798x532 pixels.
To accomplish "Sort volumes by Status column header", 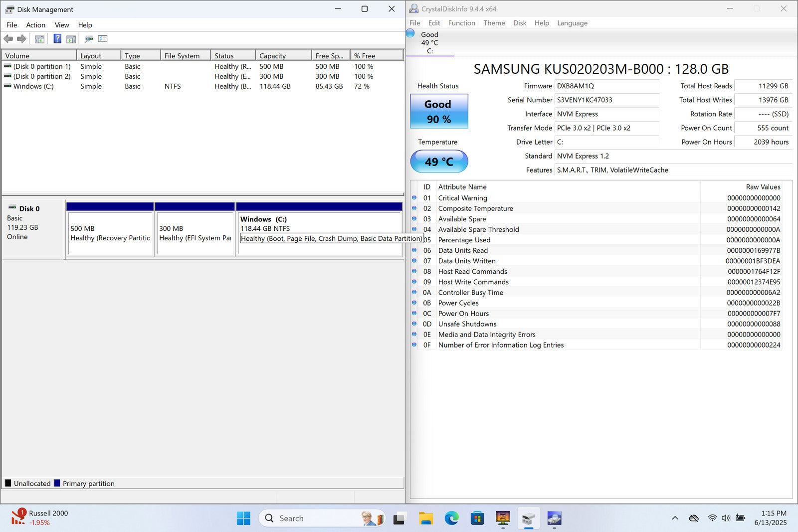I will [233, 55].
